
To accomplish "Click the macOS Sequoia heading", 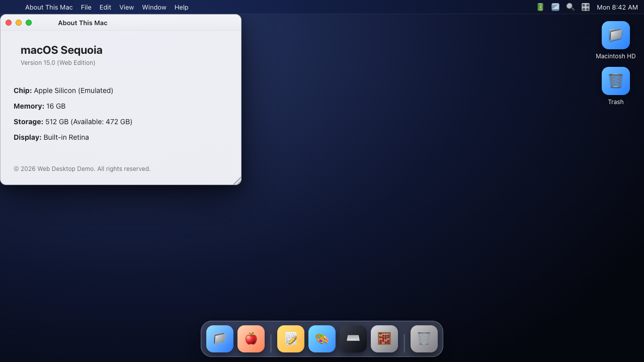I will point(61,50).
